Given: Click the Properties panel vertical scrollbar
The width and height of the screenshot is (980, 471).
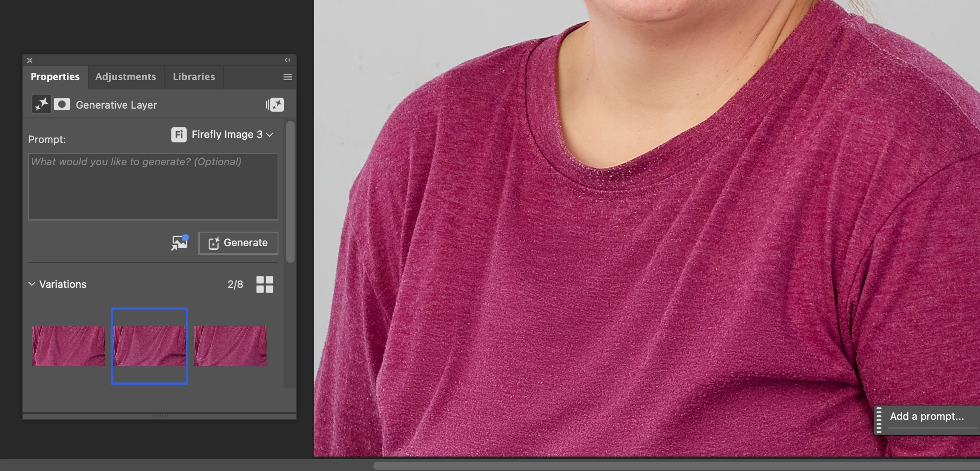Looking at the screenshot, I should (290, 192).
